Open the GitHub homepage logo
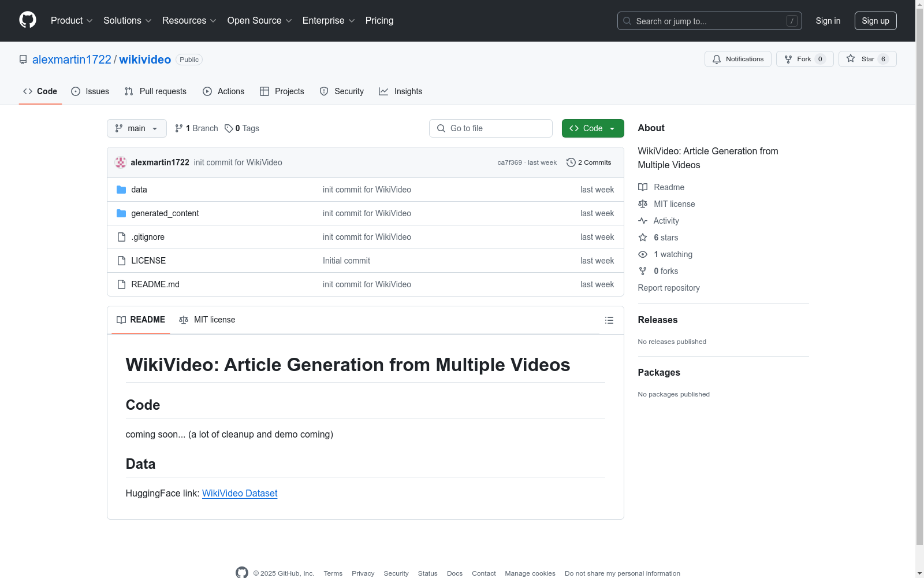This screenshot has width=924, height=578. 28,20
